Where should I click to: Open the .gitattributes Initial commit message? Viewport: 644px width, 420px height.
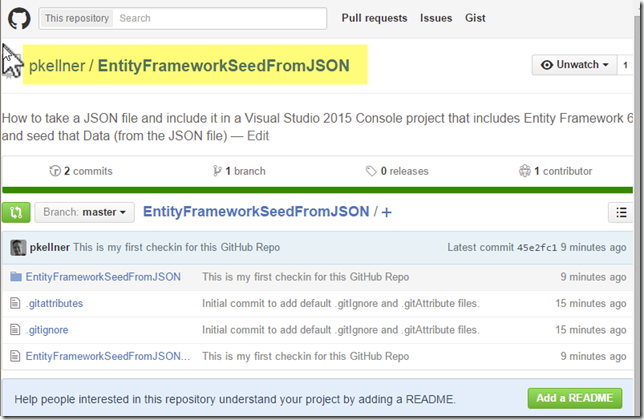pyautogui.click(x=341, y=303)
